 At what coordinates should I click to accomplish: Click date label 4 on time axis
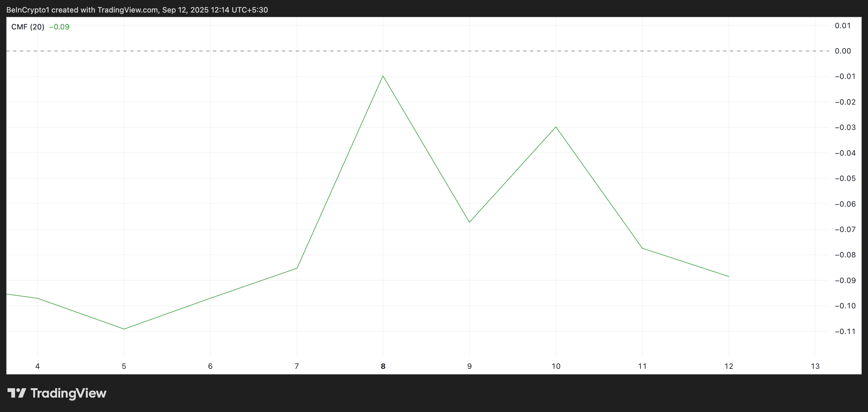(x=37, y=366)
